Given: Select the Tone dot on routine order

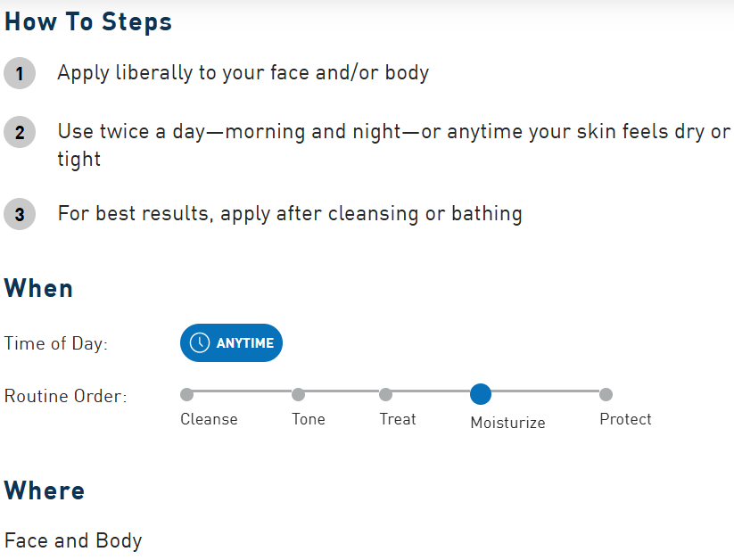Looking at the screenshot, I should [x=298, y=394].
